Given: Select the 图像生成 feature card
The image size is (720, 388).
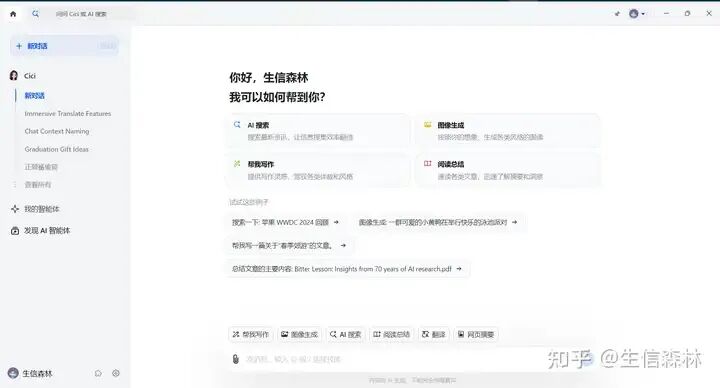Looking at the screenshot, I should pos(507,130).
